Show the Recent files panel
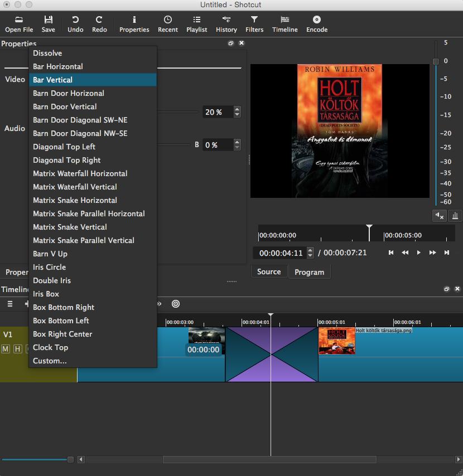Viewport: 463px width, 476px height. pyautogui.click(x=168, y=25)
